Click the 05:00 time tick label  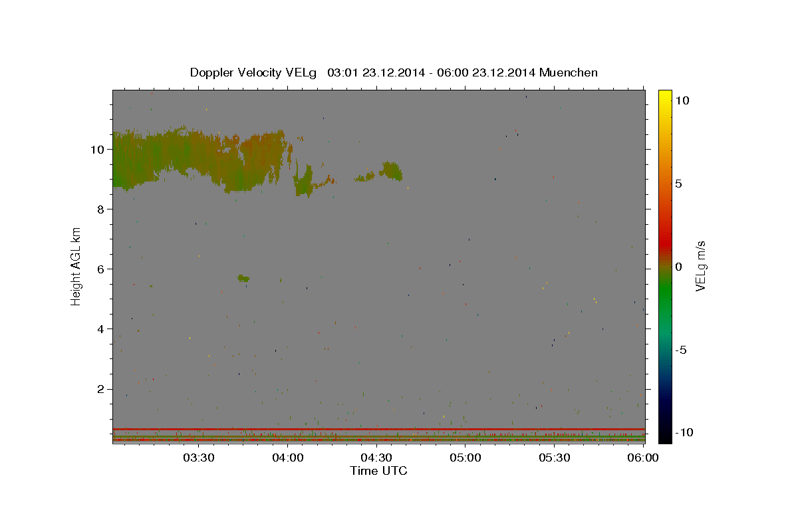point(465,458)
